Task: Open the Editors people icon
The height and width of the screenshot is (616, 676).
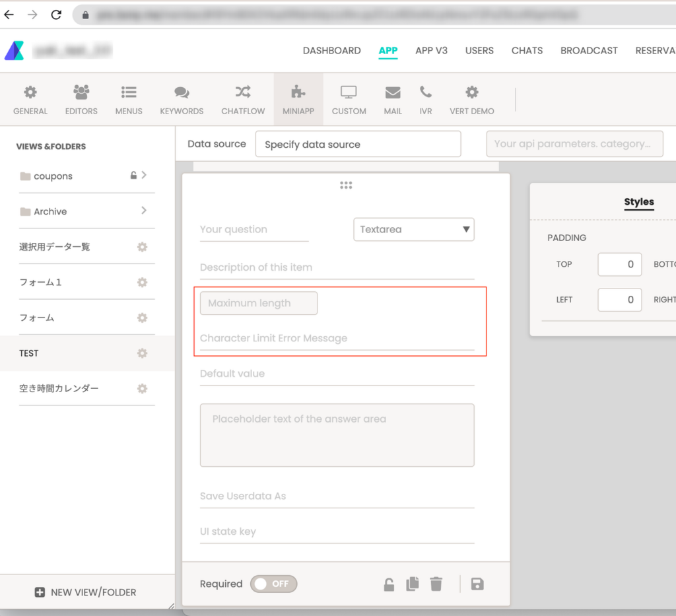Action: 81,92
